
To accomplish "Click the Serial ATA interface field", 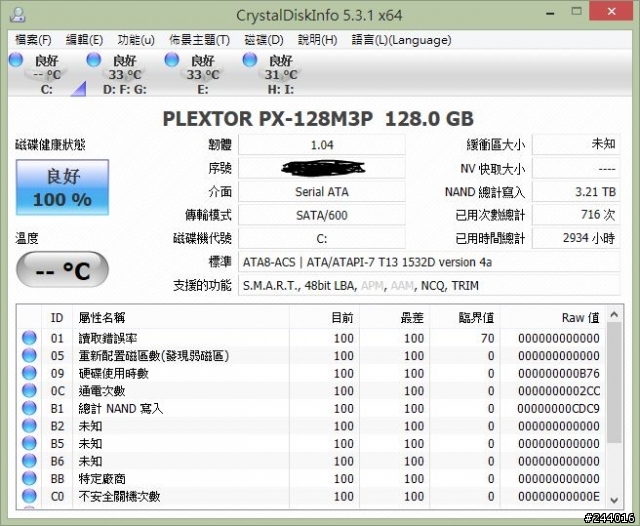I will (322, 192).
